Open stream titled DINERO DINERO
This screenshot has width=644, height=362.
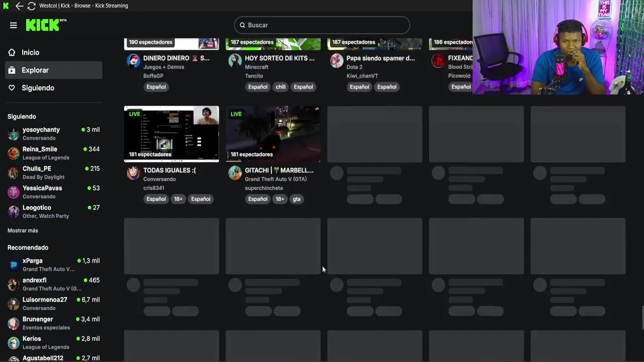pyautogui.click(x=176, y=58)
